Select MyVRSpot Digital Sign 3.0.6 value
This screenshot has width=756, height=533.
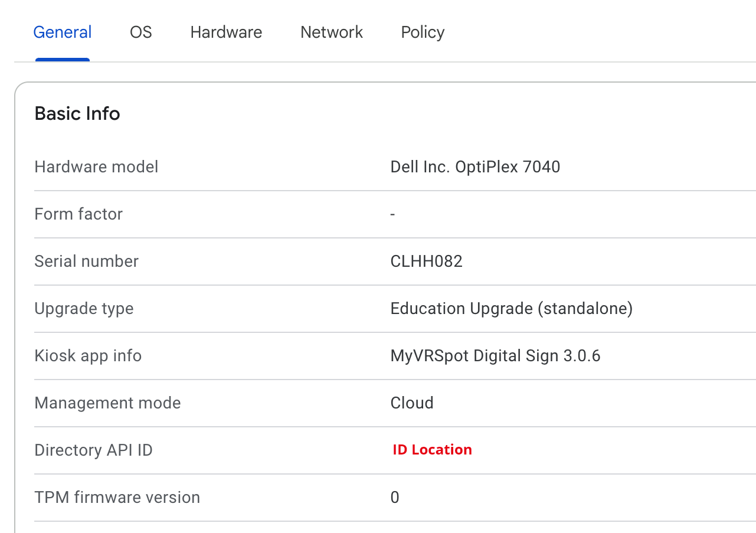coord(495,356)
